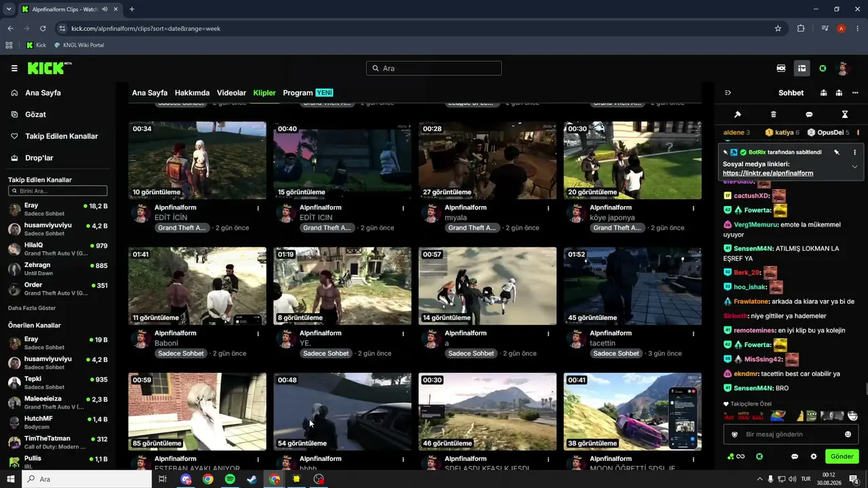Open Discord from the Windows taskbar

click(186, 479)
